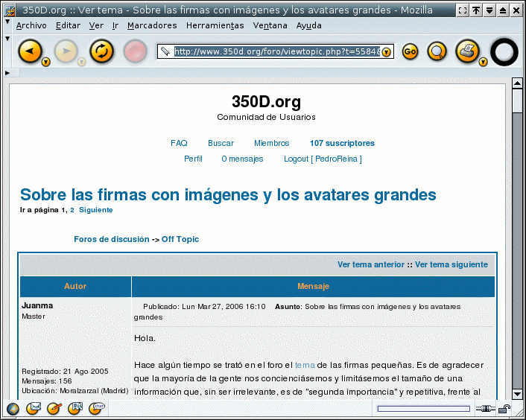The height and width of the screenshot is (420, 526).
Task: Open Mail client from status bar
Action: click(34, 408)
